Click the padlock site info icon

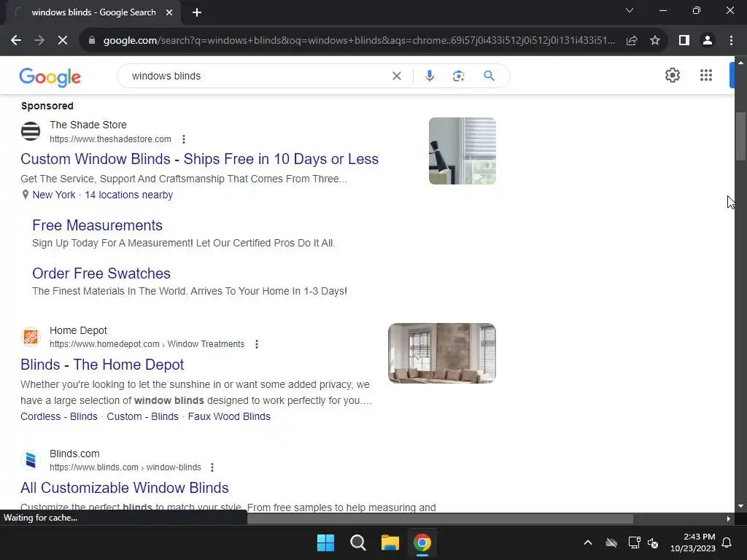(x=92, y=41)
